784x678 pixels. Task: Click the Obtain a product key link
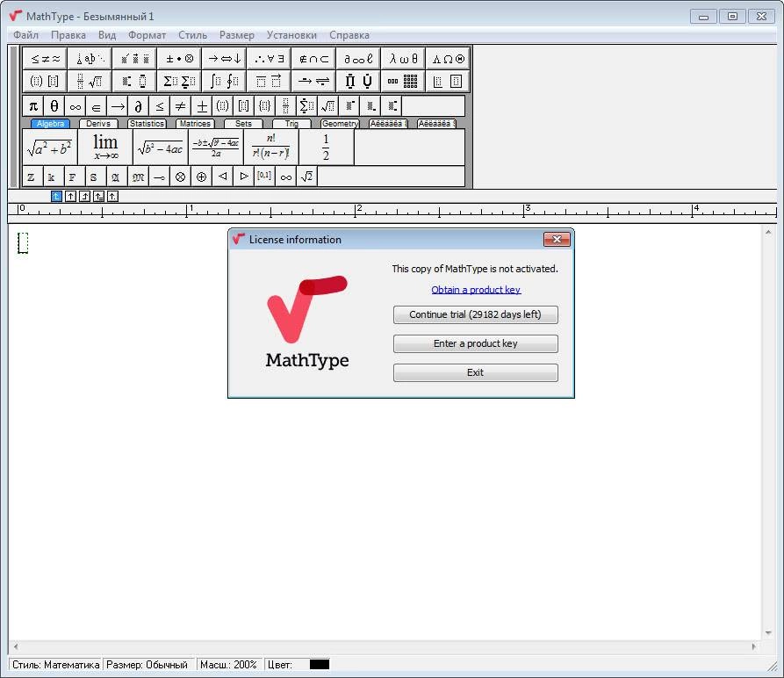(x=476, y=290)
